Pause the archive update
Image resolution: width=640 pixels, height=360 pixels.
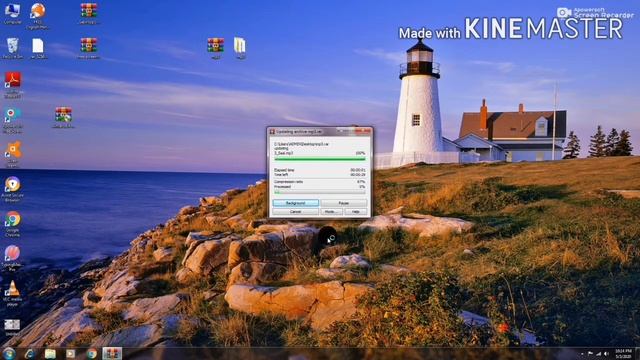pos(344,203)
